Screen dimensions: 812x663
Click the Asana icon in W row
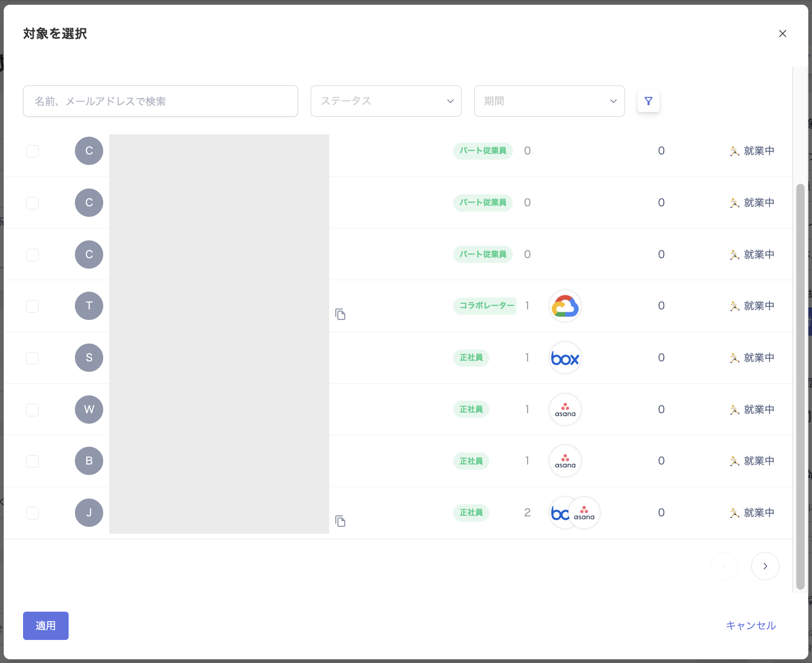click(x=565, y=410)
